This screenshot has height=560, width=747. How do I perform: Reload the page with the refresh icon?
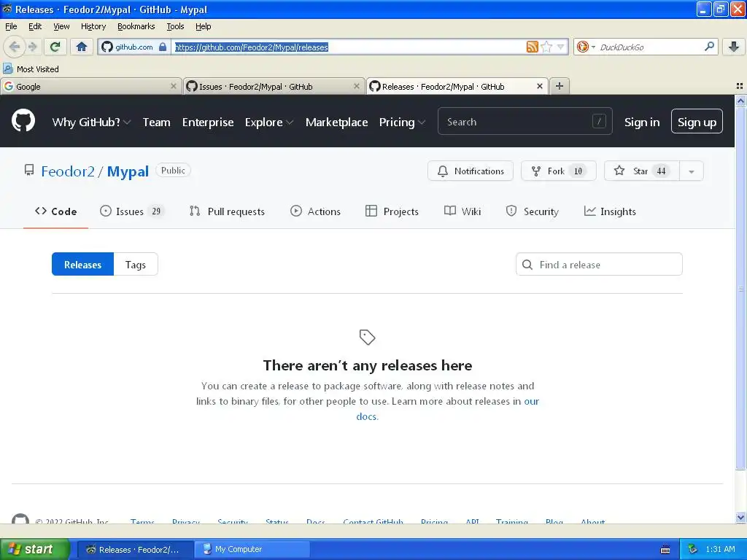tap(55, 47)
